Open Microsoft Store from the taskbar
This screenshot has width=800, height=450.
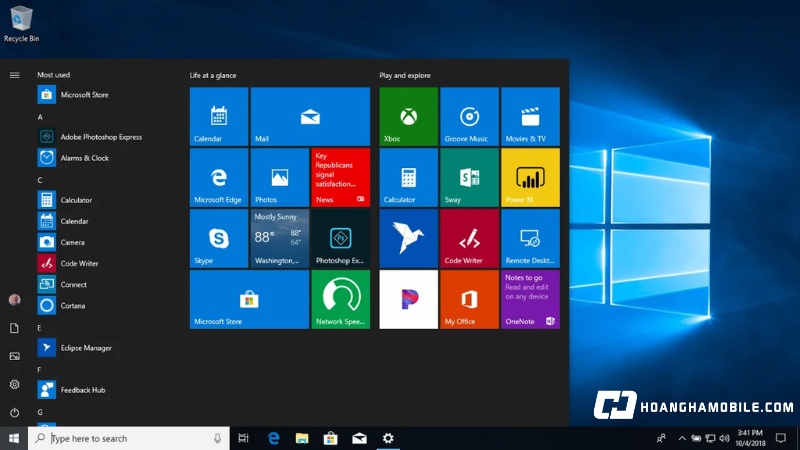point(331,438)
